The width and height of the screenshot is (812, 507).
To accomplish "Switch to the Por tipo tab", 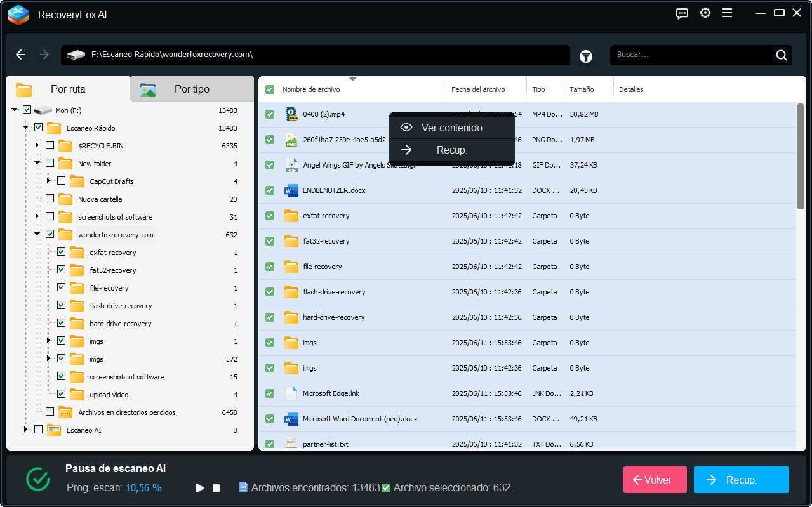I will [191, 89].
